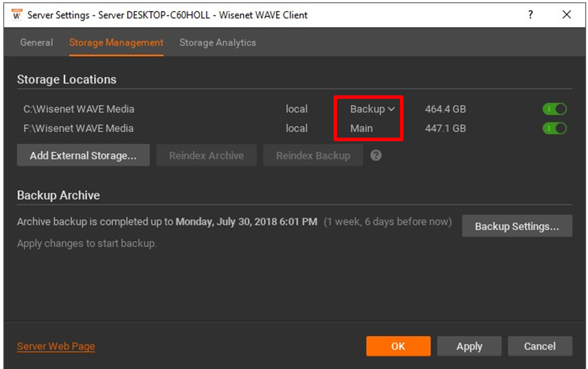Screen dimensions: 588x369
Task: Close the Server Settings dialog
Action: (566, 15)
